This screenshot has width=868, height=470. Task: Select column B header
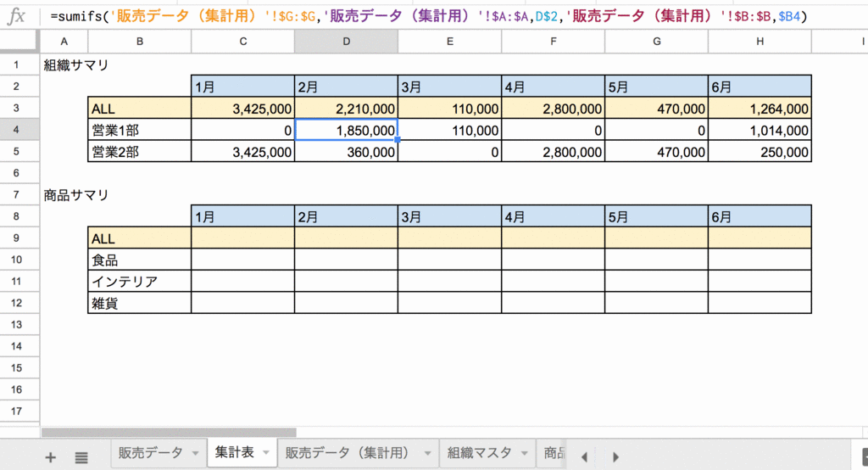pyautogui.click(x=140, y=42)
